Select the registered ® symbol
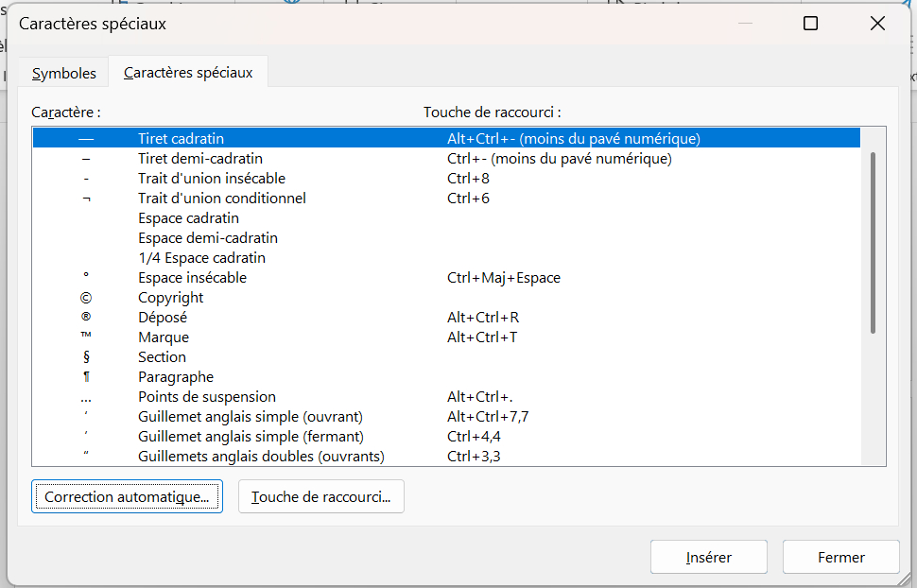This screenshot has width=917, height=588. [x=86, y=318]
